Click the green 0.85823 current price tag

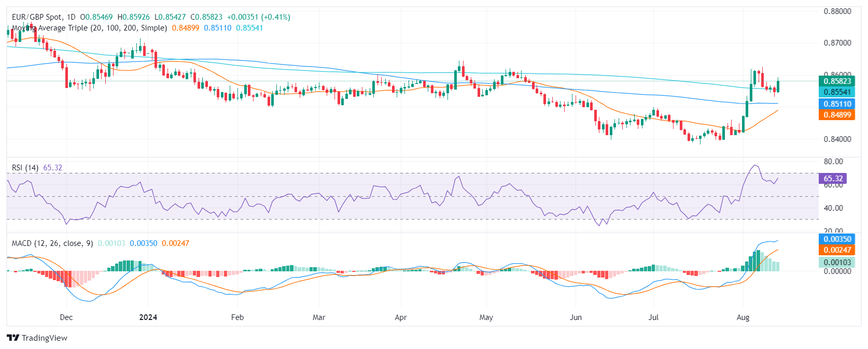837,81
